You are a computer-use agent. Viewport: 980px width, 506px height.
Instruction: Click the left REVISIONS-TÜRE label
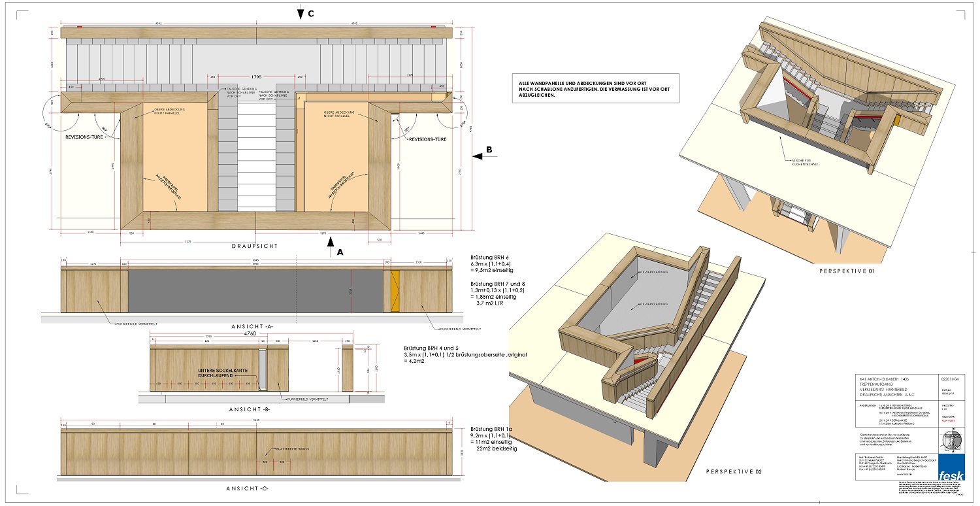(x=86, y=139)
